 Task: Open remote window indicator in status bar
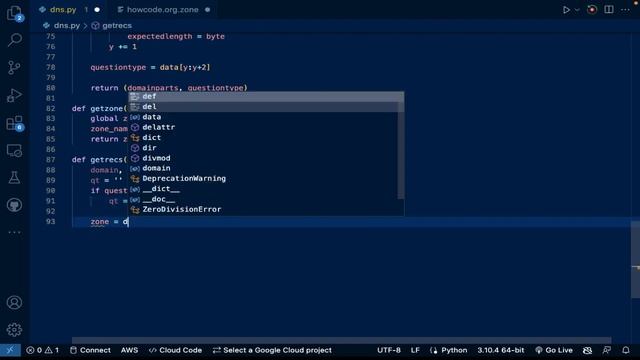[10, 350]
